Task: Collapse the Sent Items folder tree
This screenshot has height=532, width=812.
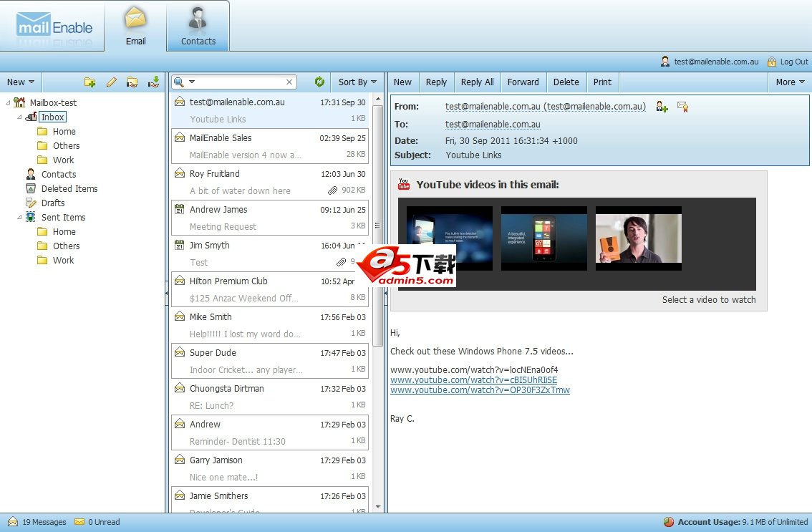Action: [20, 217]
